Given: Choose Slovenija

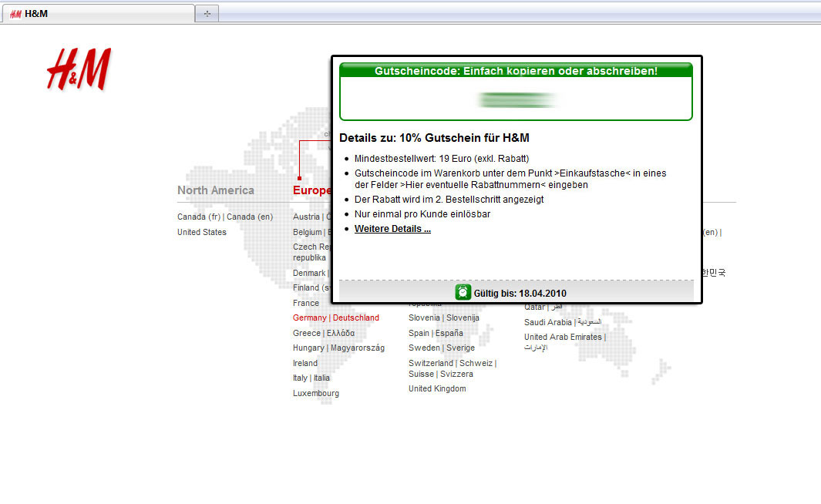Looking at the screenshot, I should 463,318.
